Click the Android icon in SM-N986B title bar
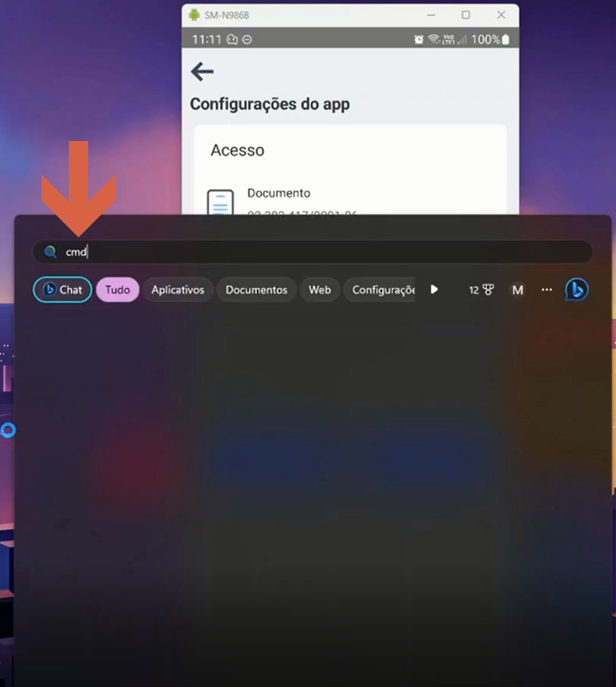This screenshot has width=616, height=687. tap(194, 15)
